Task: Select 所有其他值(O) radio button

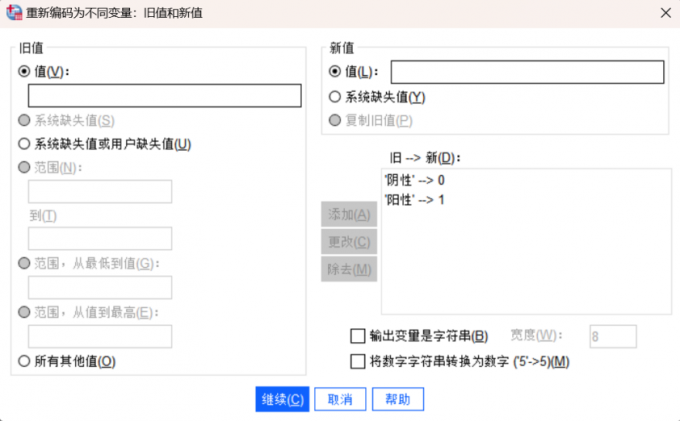Action: [25, 361]
